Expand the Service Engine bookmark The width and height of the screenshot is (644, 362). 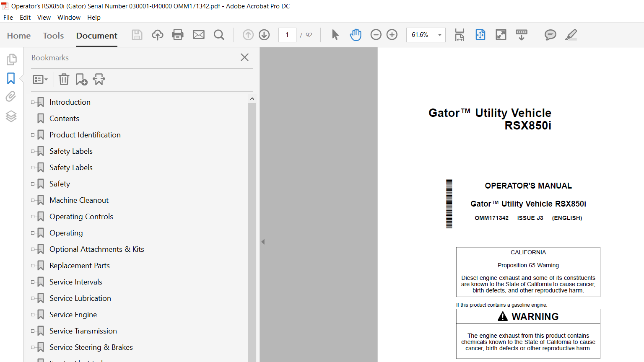pos(33,315)
